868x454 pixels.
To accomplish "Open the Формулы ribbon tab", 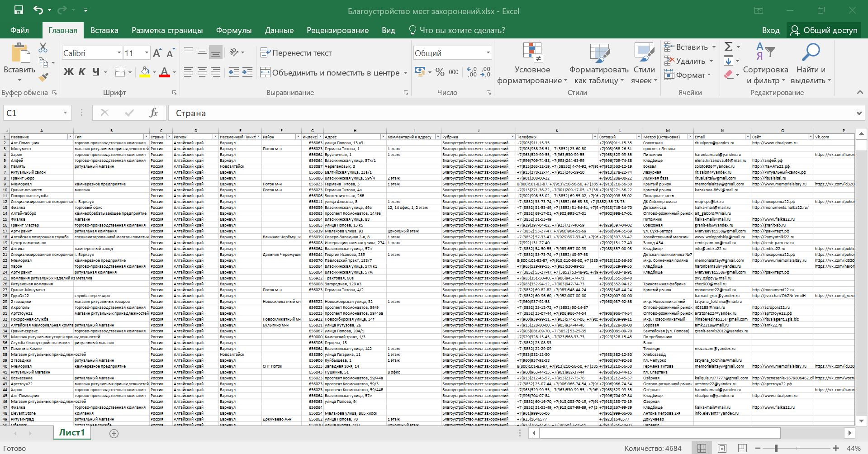I will click(233, 30).
